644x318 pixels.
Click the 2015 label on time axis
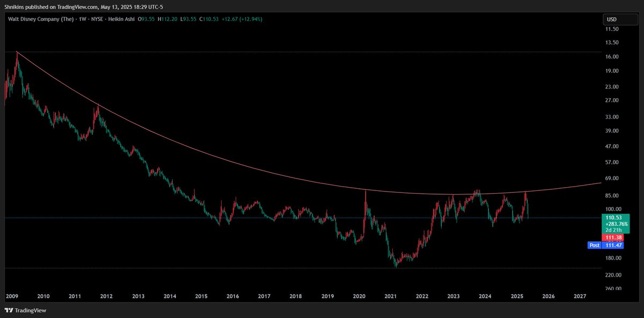tap(201, 297)
